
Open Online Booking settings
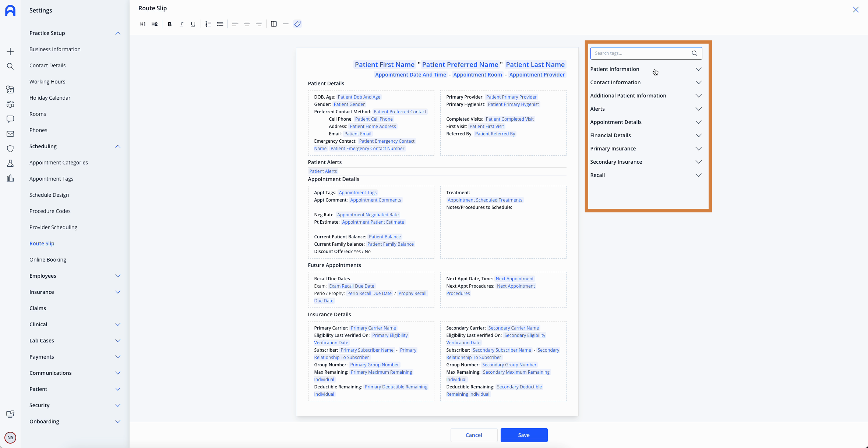coord(48,260)
